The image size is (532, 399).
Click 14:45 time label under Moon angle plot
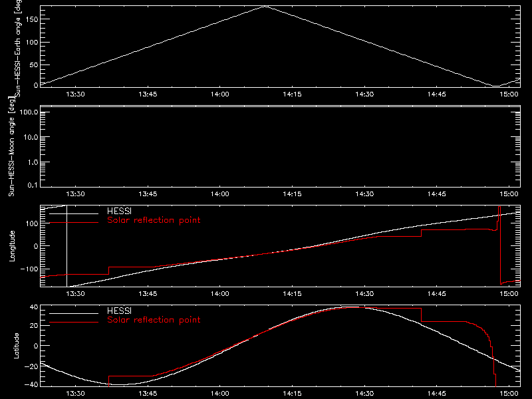437,194
